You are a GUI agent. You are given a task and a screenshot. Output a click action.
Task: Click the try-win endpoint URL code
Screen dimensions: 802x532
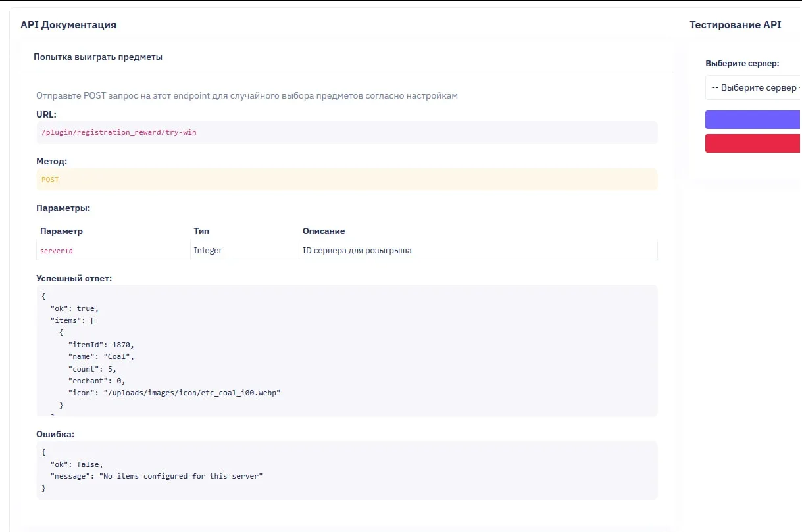[119, 132]
